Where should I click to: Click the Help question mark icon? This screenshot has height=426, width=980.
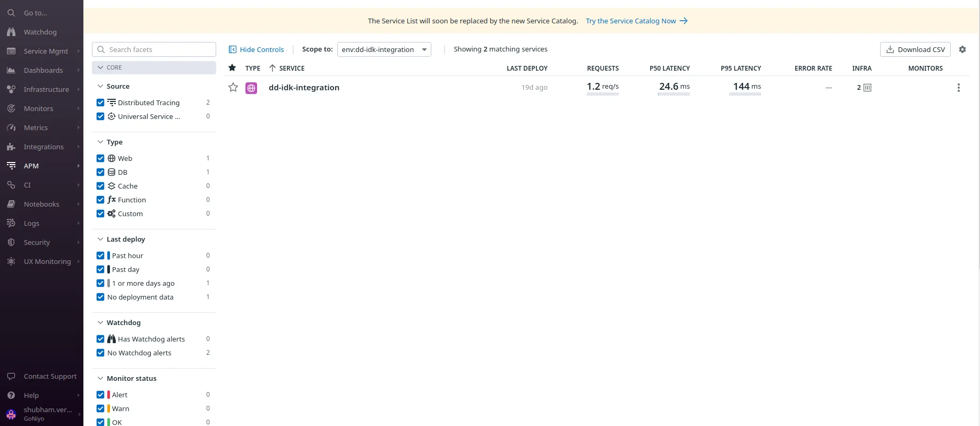tap(11, 395)
